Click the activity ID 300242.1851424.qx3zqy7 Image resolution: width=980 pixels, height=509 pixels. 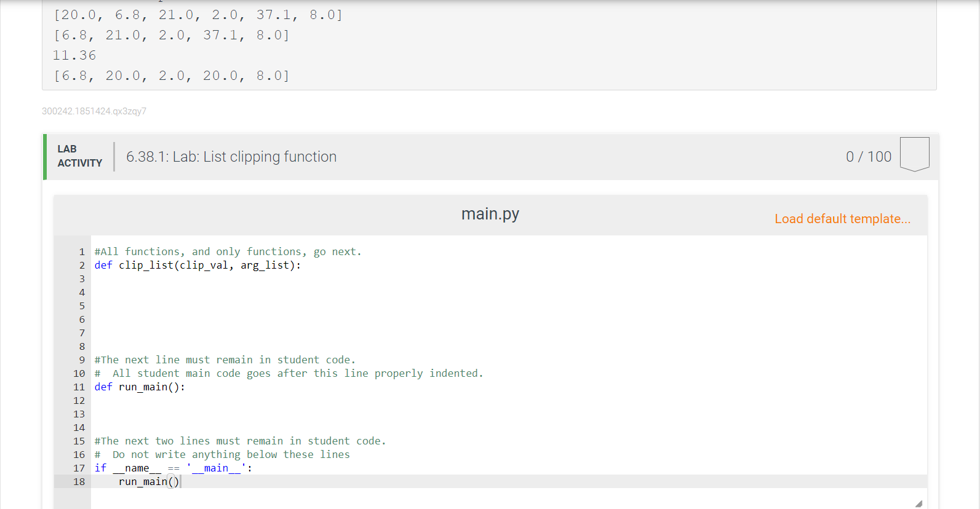click(94, 111)
